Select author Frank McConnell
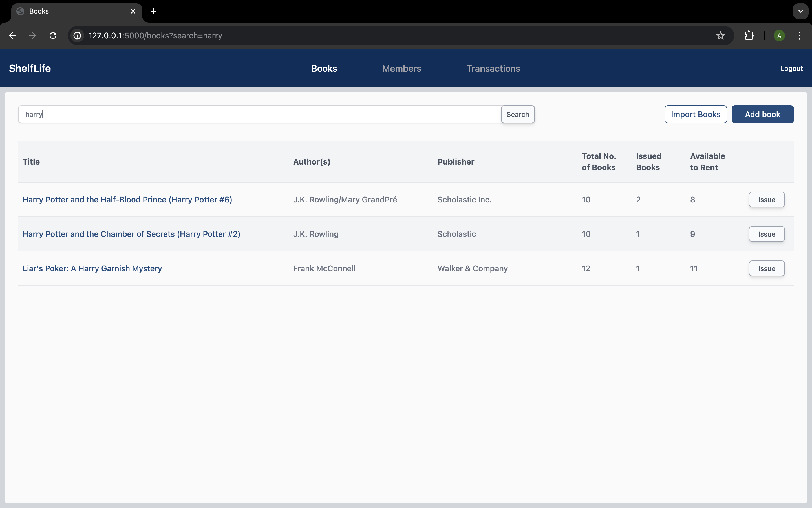Screen dimensions: 812x508 [x=324, y=268]
